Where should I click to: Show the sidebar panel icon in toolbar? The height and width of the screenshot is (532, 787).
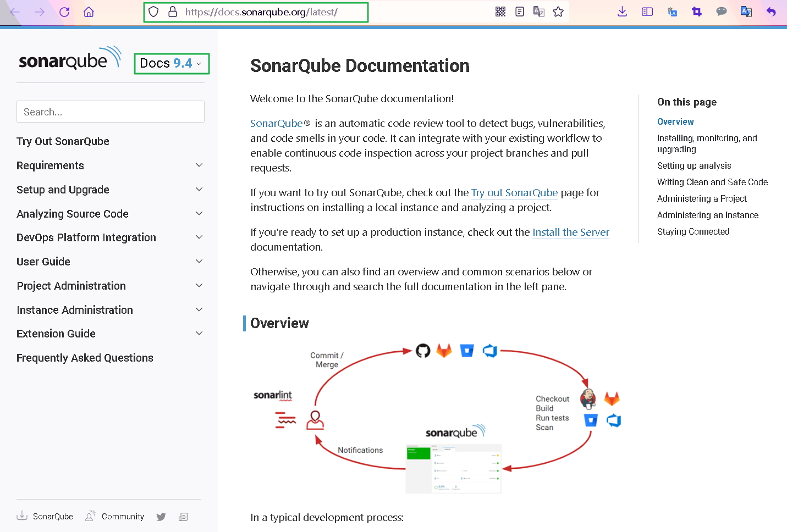tap(647, 12)
